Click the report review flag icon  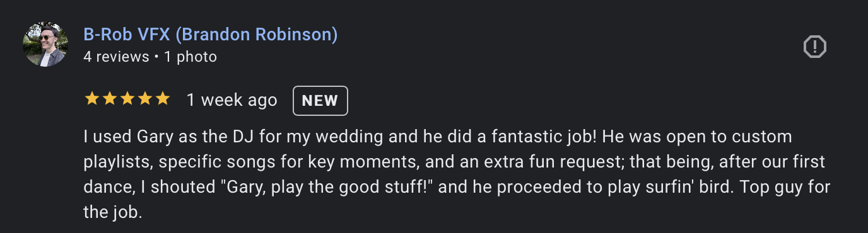(814, 47)
